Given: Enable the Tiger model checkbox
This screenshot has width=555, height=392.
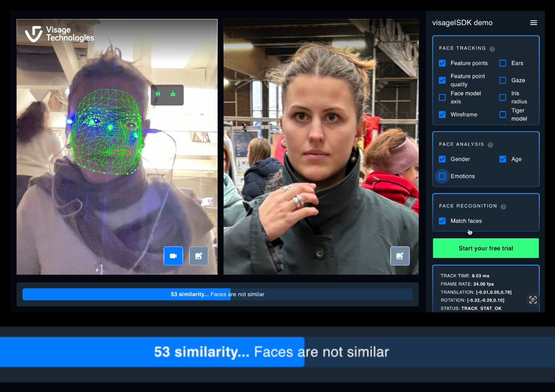Looking at the screenshot, I should click(x=503, y=114).
